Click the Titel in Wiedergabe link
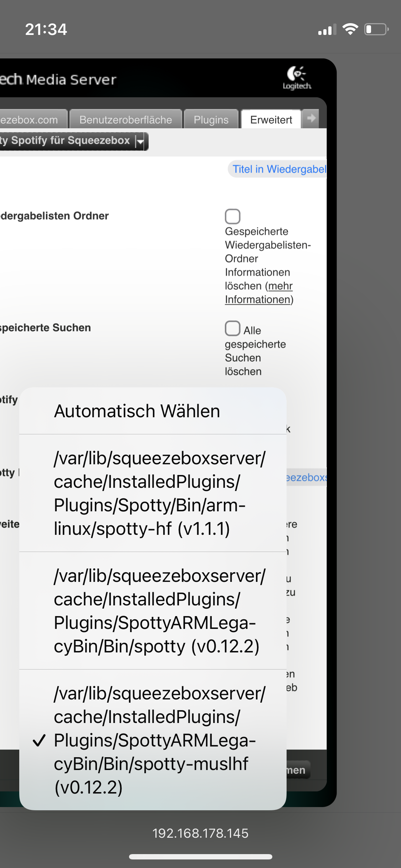401x868 pixels. [279, 169]
